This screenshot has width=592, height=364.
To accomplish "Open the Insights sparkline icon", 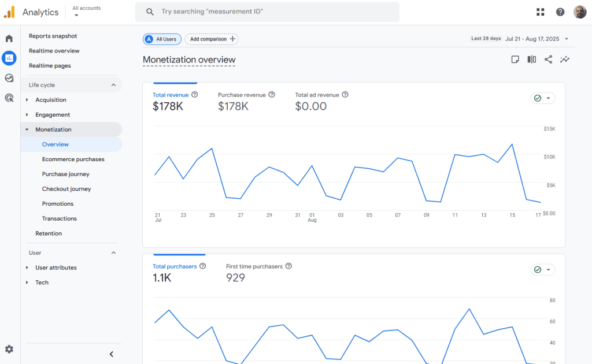I will (565, 60).
